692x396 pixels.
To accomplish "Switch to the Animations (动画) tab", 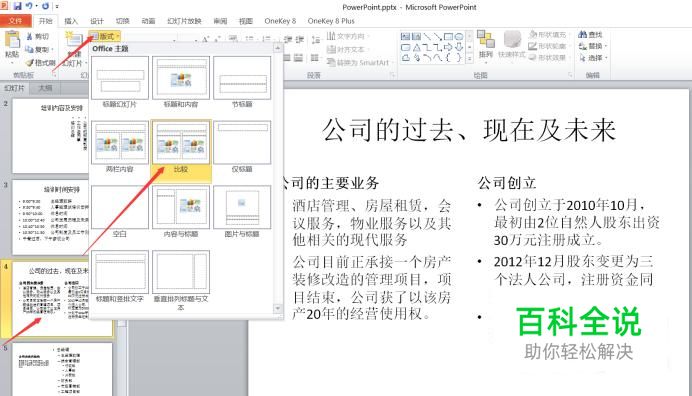I will (148, 21).
